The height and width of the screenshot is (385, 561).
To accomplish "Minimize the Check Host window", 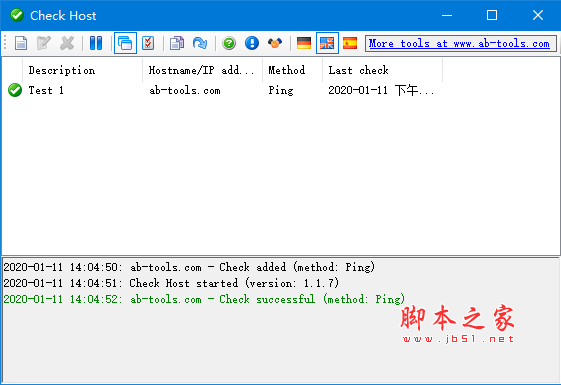I will point(447,15).
